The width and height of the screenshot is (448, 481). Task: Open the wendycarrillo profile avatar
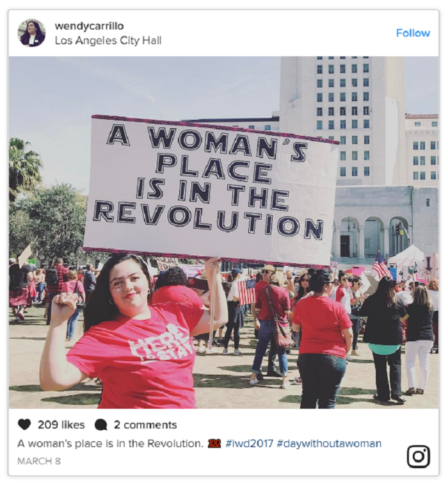point(31,33)
